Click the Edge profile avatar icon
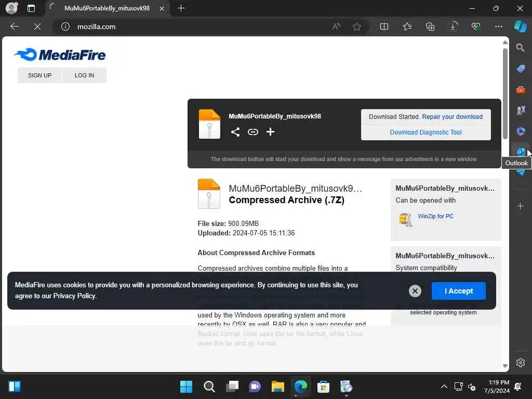 point(11,8)
